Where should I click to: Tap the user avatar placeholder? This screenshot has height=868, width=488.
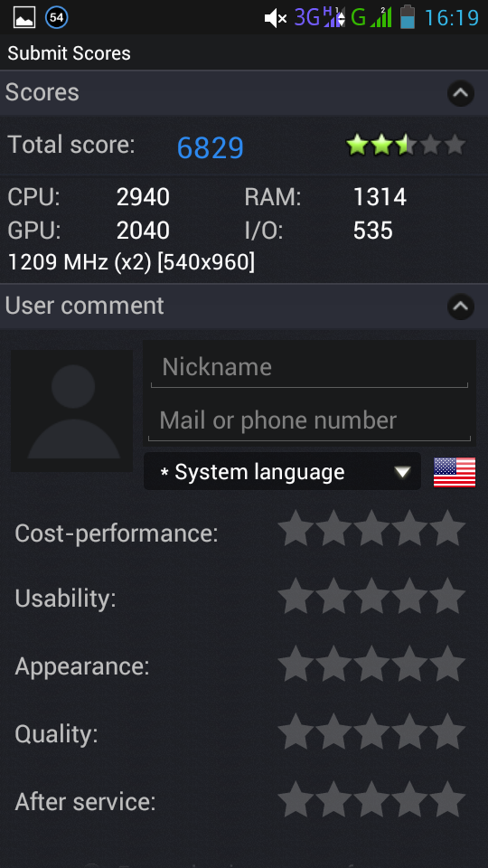coord(72,410)
